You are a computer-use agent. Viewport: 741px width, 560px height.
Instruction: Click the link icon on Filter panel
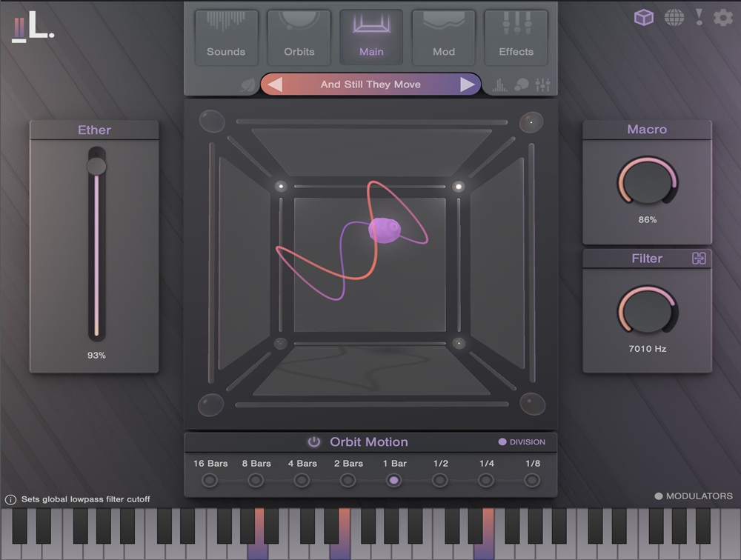click(699, 259)
